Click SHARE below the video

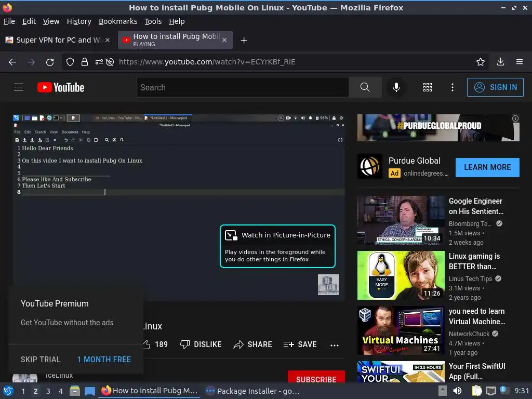pyautogui.click(x=253, y=344)
